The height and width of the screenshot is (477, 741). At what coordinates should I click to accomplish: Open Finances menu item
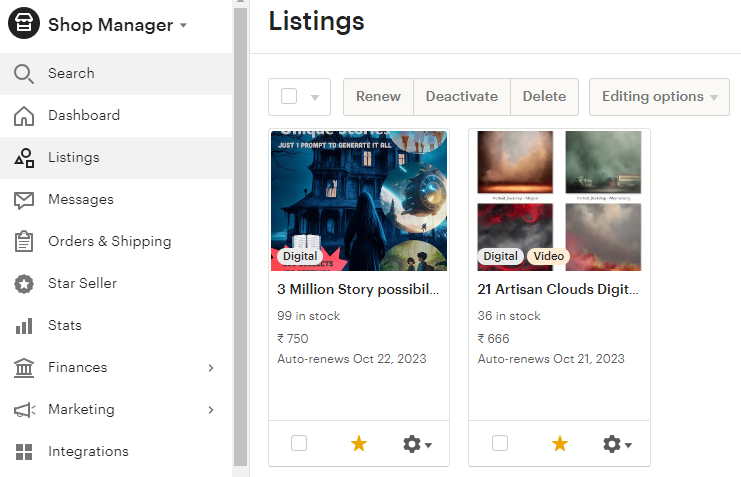click(x=116, y=368)
